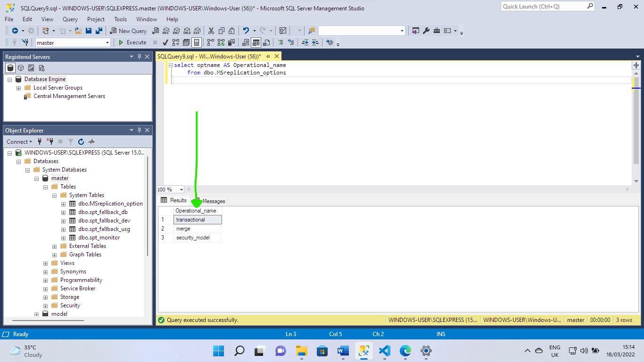Viewport: 644px width, 362px height.
Task: Click the Save All disks icon
Action: pyautogui.click(x=99, y=31)
